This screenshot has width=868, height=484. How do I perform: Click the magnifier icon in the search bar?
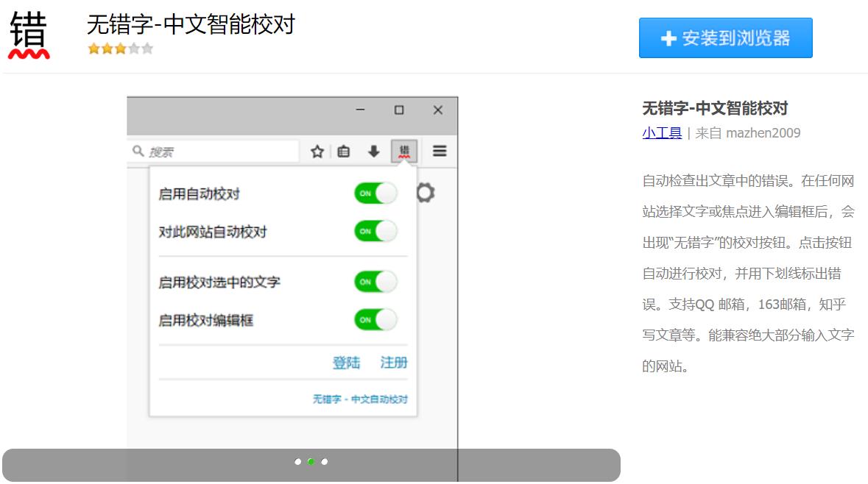point(137,150)
